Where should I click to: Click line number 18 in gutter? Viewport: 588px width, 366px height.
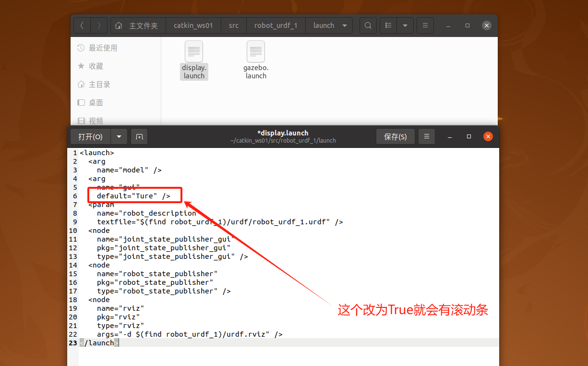pos(73,300)
